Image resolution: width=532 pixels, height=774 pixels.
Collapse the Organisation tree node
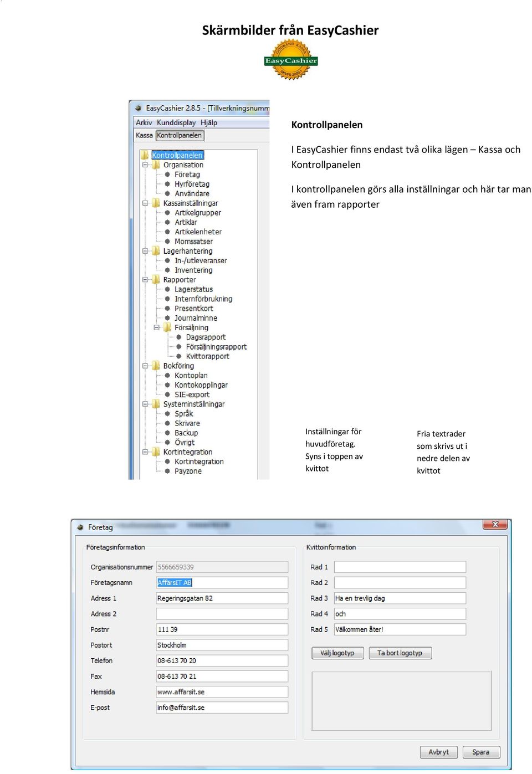(x=145, y=165)
